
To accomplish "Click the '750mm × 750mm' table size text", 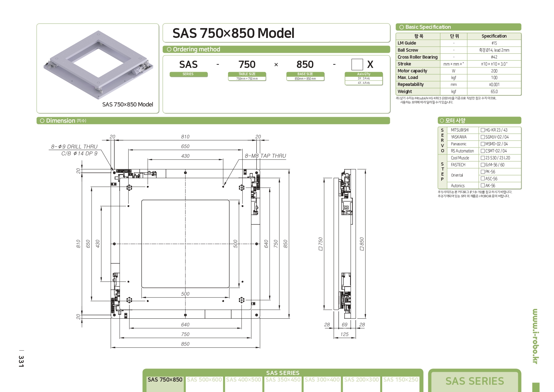I will pos(247,79).
